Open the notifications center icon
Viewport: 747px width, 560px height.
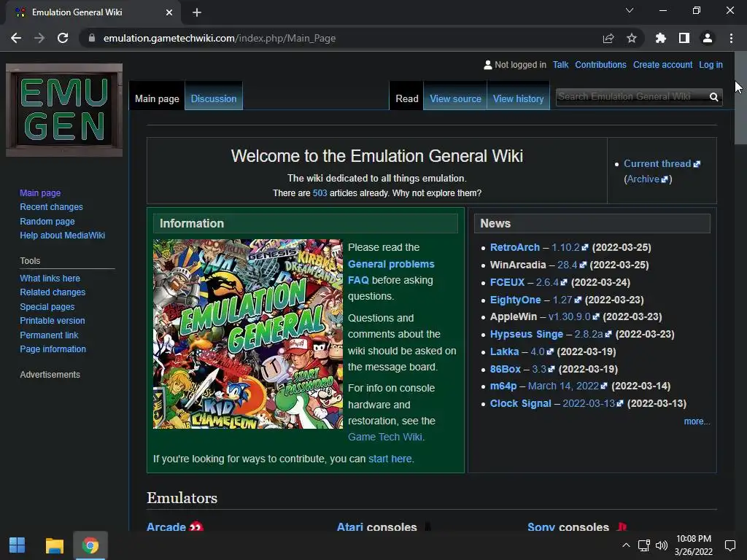pyautogui.click(x=729, y=545)
